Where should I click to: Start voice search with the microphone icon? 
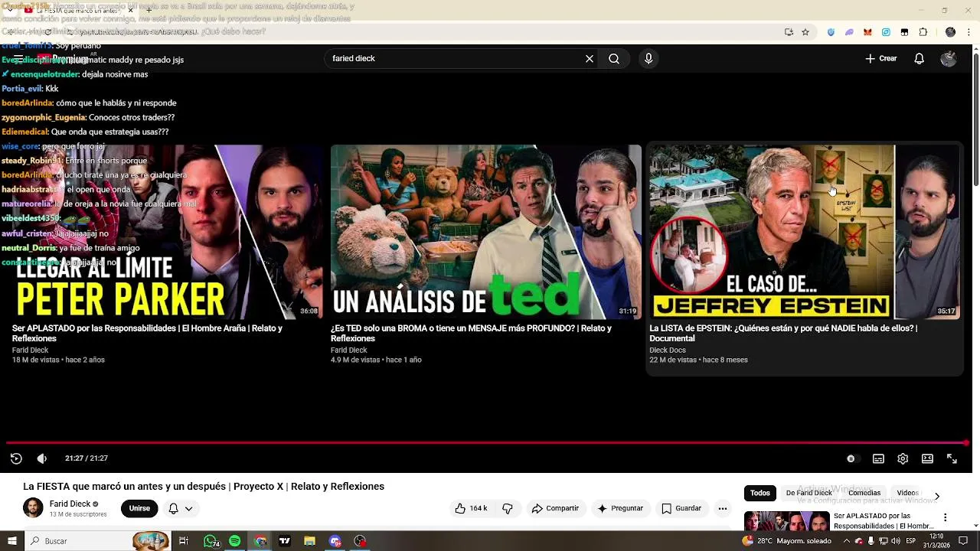[x=648, y=58]
